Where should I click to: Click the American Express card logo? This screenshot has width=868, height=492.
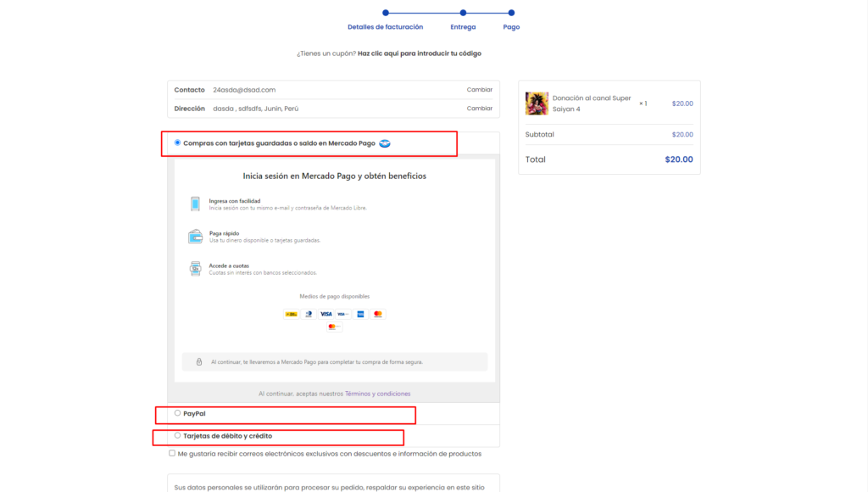point(360,314)
